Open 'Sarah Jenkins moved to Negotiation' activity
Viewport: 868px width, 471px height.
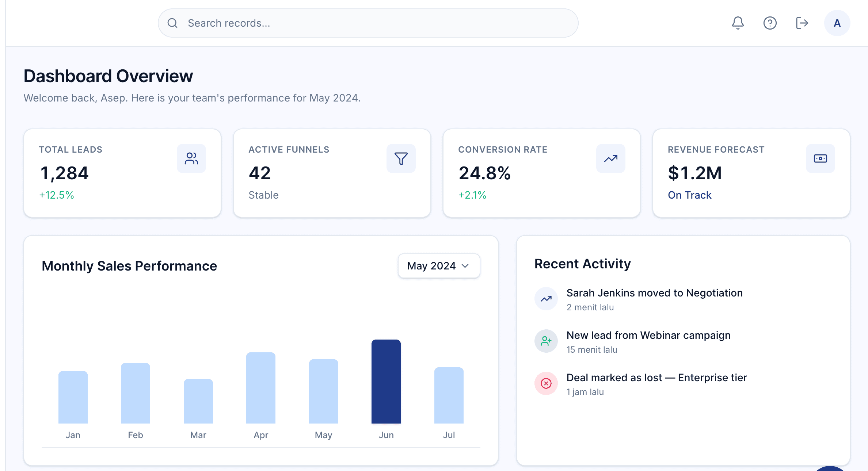655,293
